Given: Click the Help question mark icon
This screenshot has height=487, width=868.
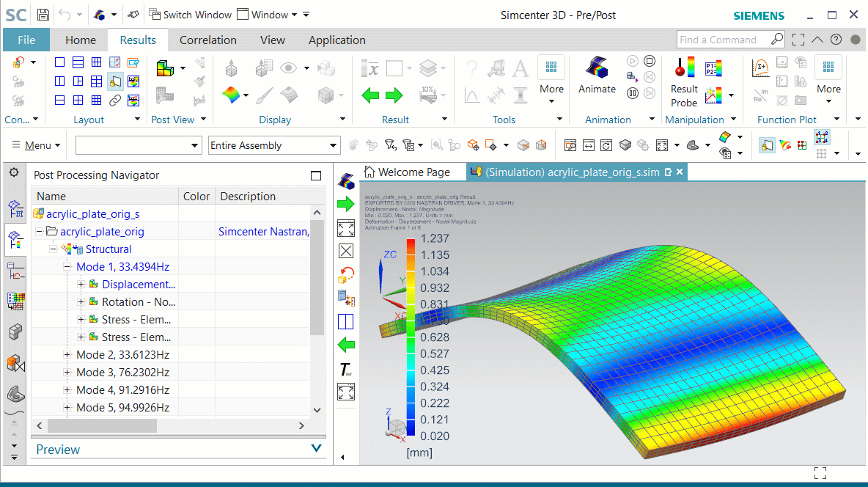Looking at the screenshot, I should click(x=836, y=40).
